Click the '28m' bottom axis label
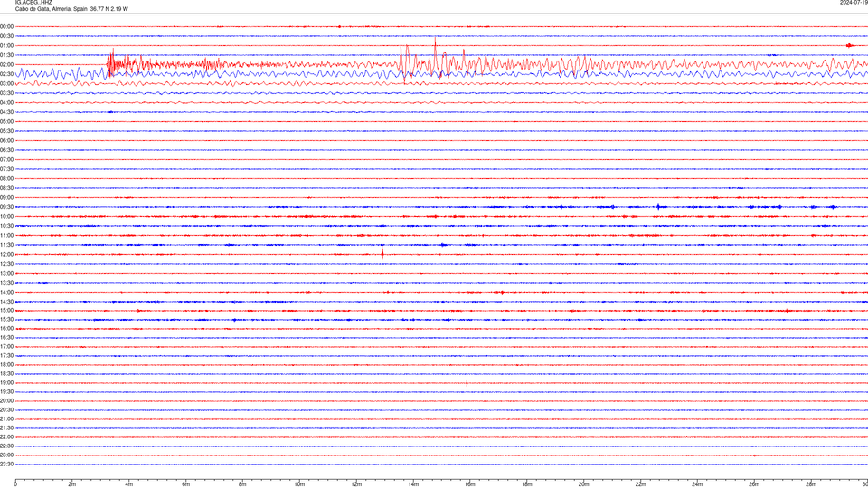The height and width of the screenshot is (488, 868). 811,484
